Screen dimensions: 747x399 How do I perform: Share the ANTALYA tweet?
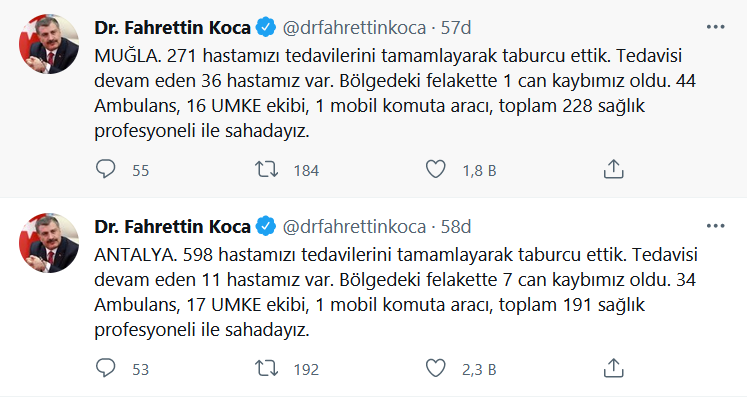[614, 368]
